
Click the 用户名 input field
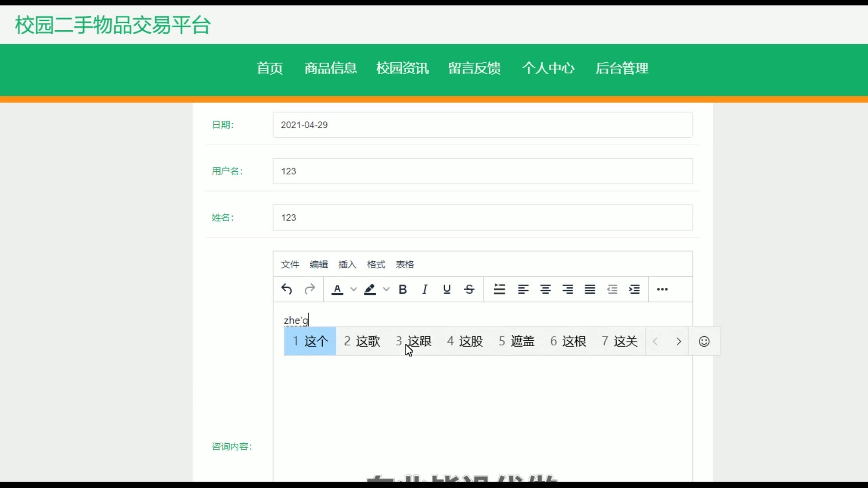pos(483,171)
